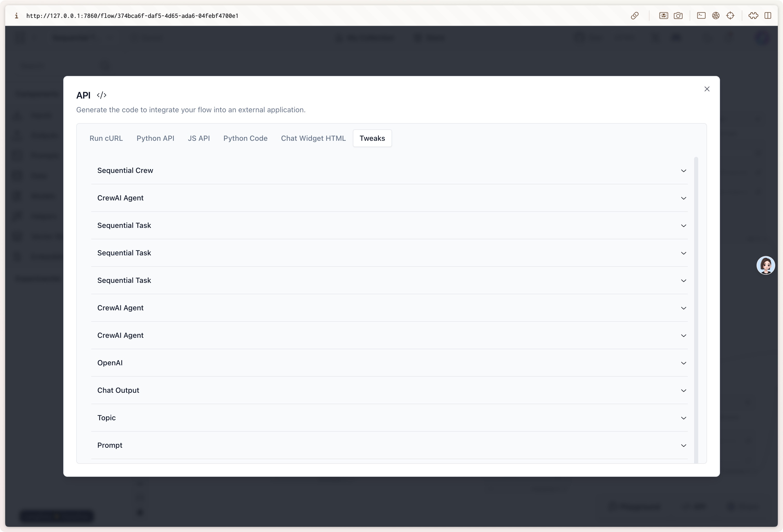The width and height of the screenshot is (783, 532).
Task: Click the copy link icon in address bar
Action: pyautogui.click(x=635, y=16)
